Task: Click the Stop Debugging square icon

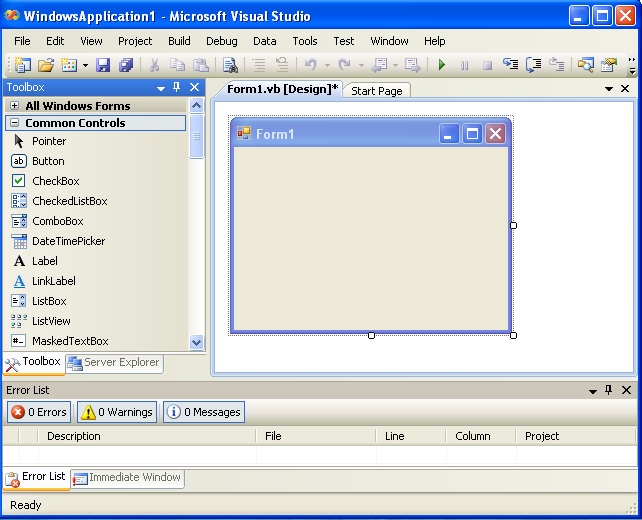Action: [x=487, y=65]
